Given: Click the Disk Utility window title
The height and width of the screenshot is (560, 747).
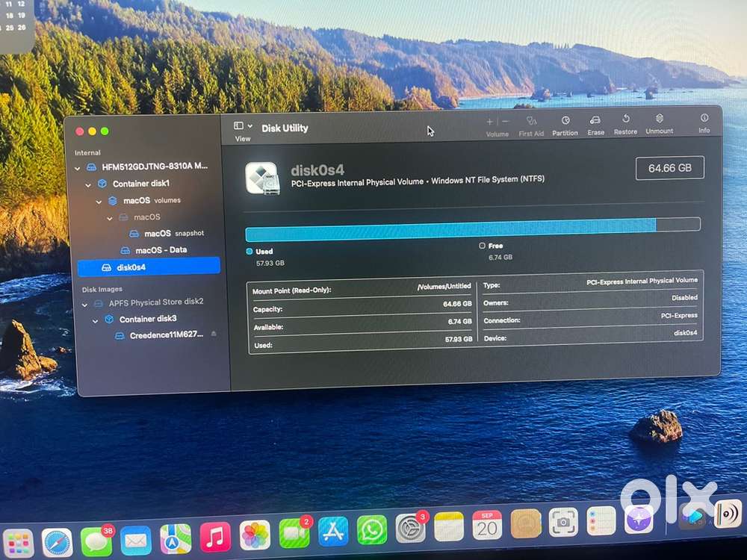Looking at the screenshot, I should click(x=285, y=128).
